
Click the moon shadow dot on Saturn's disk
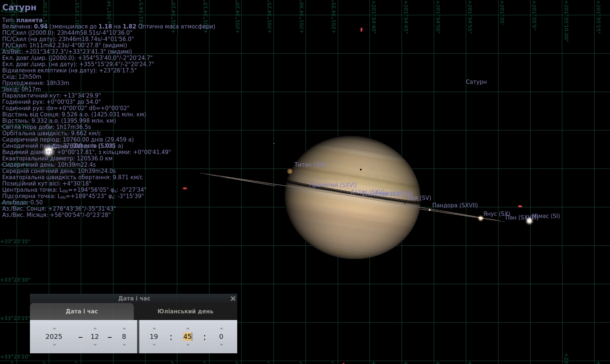pos(361,170)
